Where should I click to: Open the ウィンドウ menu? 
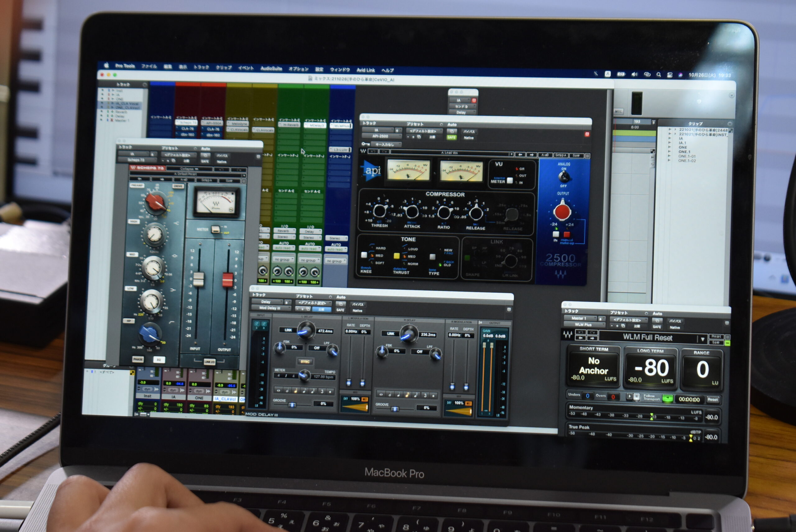point(340,70)
